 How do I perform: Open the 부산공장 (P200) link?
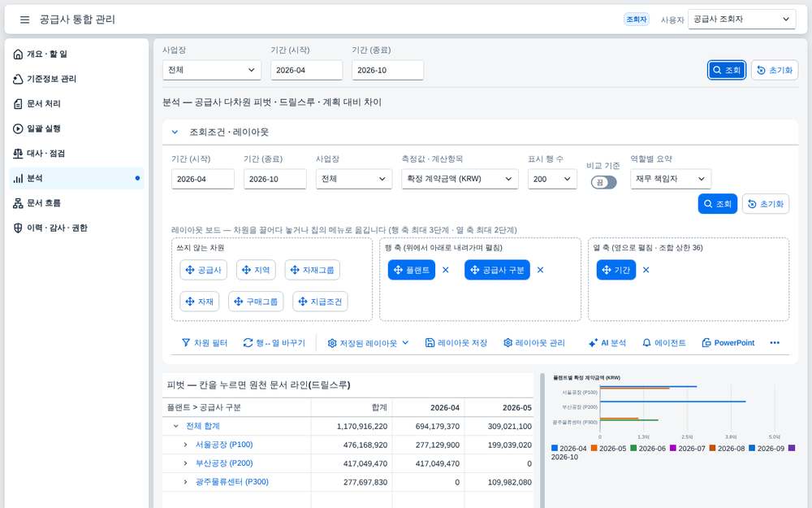pyautogui.click(x=224, y=463)
